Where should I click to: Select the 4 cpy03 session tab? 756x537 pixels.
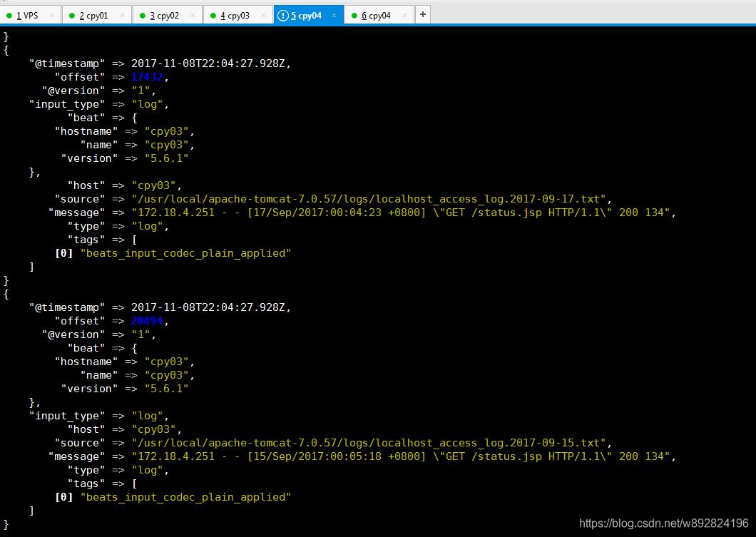(237, 16)
